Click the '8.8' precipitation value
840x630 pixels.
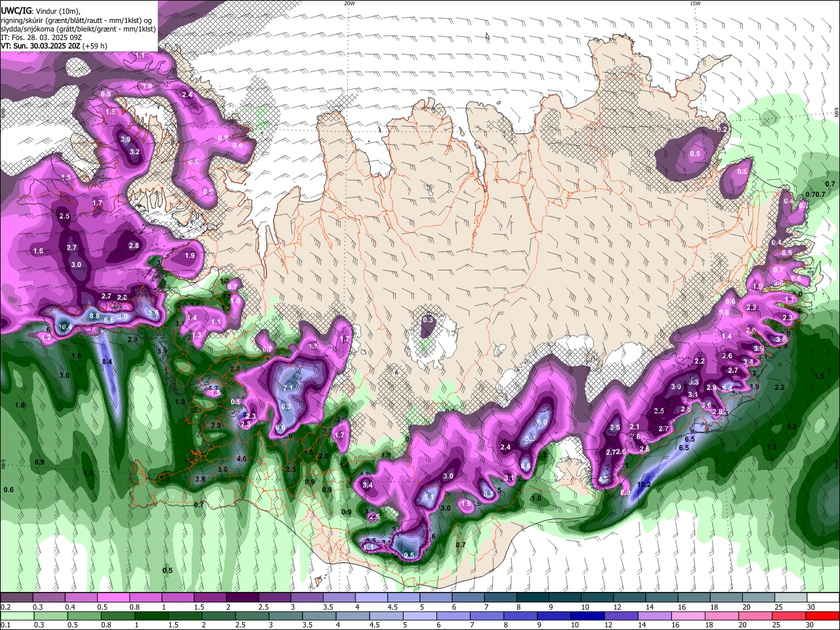tap(94, 316)
